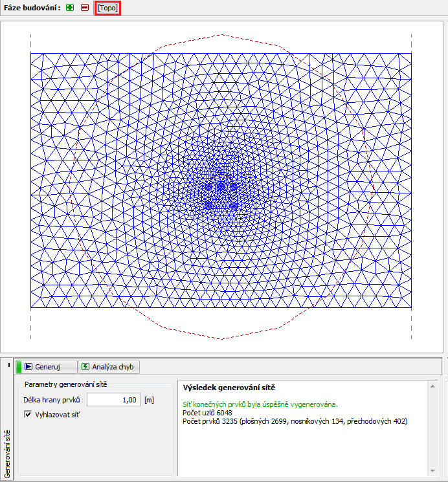Select the success message 'Síť konečných prvků byla úspěšně vygenerována.'

(260, 404)
